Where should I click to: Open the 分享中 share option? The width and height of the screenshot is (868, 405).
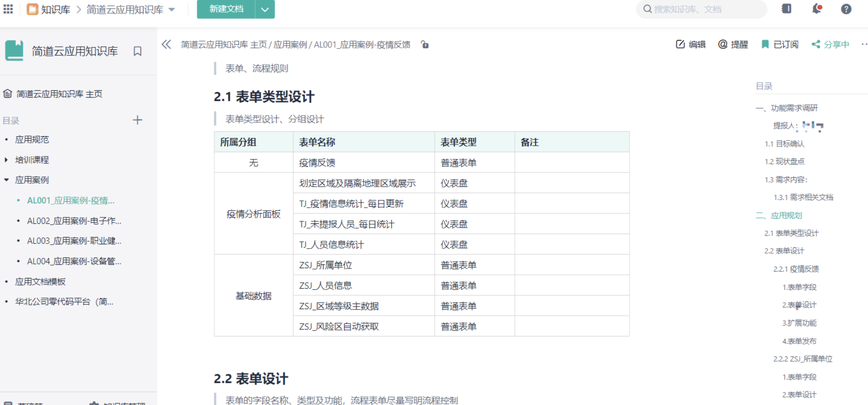click(x=831, y=44)
